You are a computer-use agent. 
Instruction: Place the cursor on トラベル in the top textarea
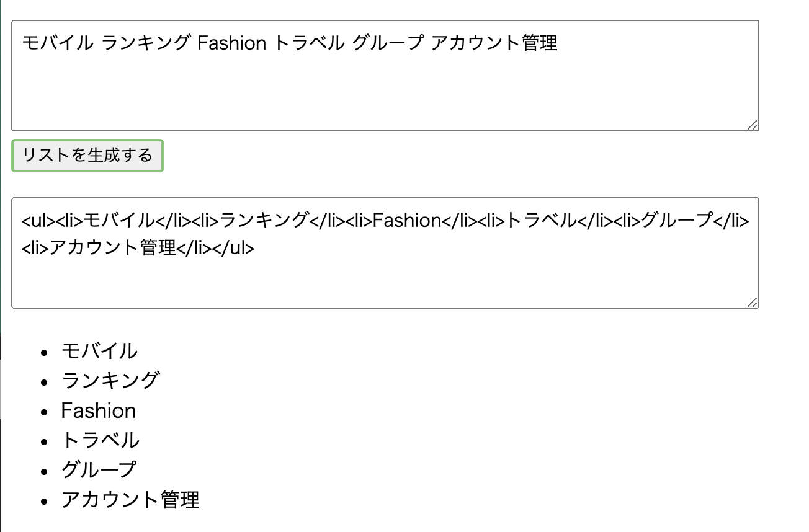[x=309, y=43]
